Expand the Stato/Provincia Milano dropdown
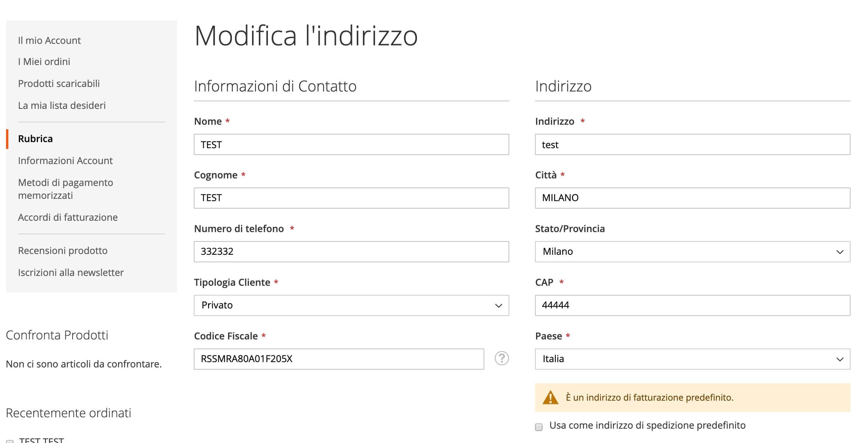868x443 pixels. pyautogui.click(x=692, y=252)
